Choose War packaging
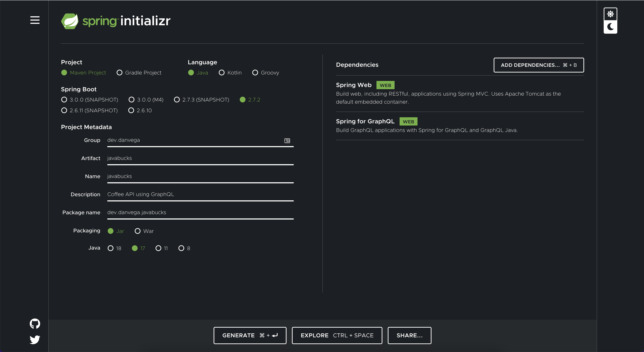Viewport: 644px width, 352px height. click(x=137, y=231)
